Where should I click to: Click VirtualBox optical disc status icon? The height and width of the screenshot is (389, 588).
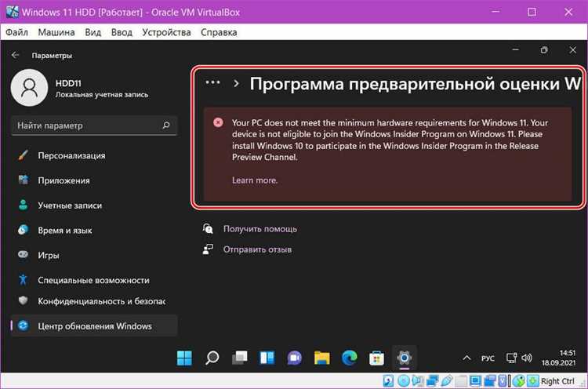point(404,380)
